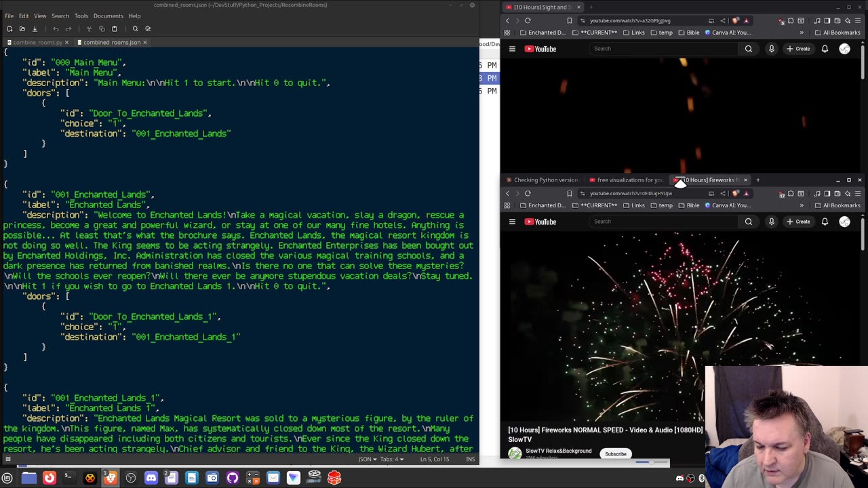The image size is (868, 488).
Task: Copy selection with the toolbar copy icon
Action: click(102, 28)
